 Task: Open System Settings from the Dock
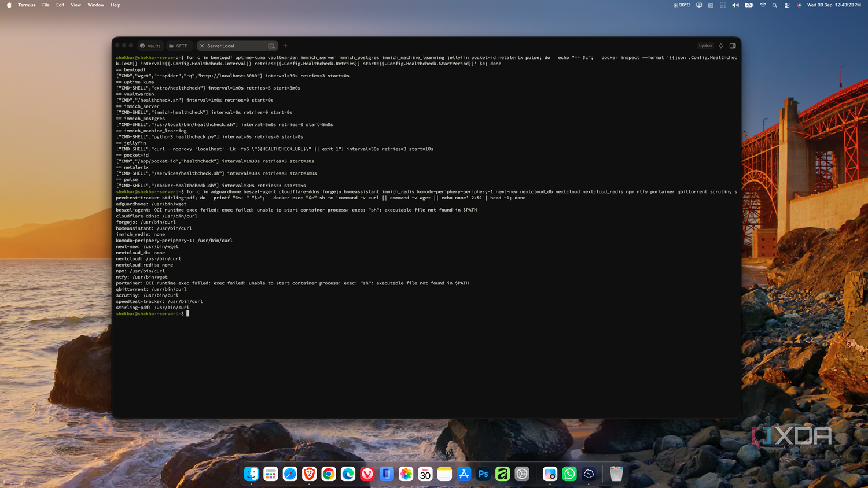click(522, 474)
